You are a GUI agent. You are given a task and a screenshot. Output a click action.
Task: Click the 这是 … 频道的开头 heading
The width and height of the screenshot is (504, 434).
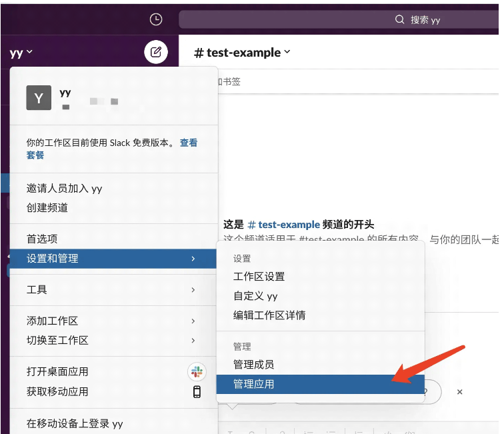[299, 225]
